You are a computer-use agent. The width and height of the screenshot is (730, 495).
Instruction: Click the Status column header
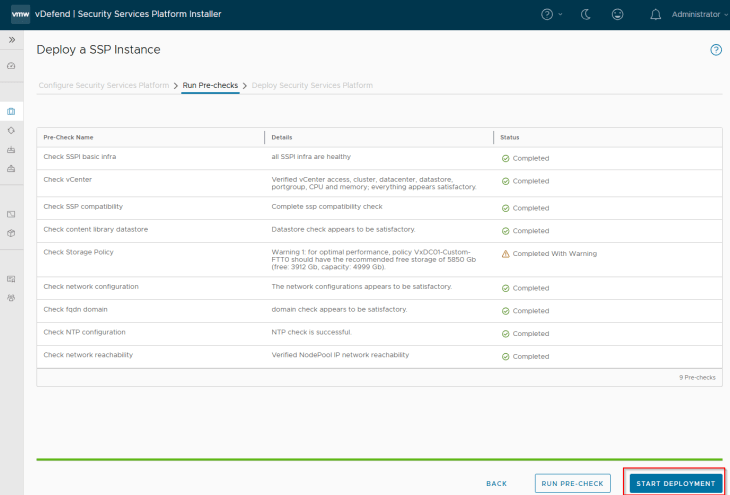pos(510,137)
